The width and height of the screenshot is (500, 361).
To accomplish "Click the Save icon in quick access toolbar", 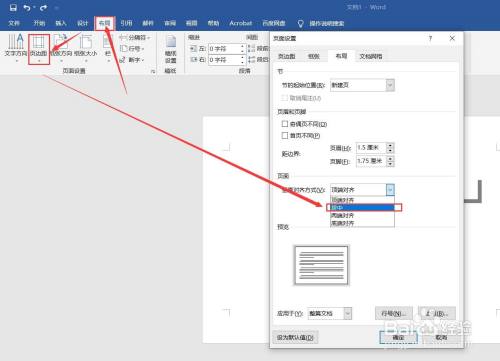I will (x=13, y=7).
